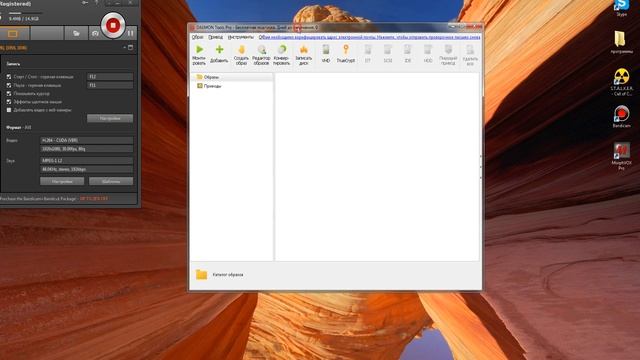The image size is (640, 360).
Task: Click the Presets button in Bandicam
Action: coord(111,181)
